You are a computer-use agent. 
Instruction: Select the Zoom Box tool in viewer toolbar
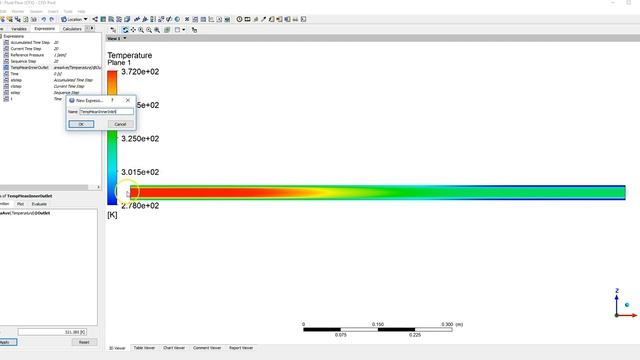[x=149, y=30]
